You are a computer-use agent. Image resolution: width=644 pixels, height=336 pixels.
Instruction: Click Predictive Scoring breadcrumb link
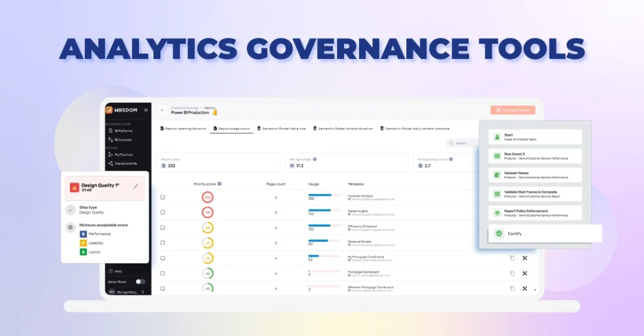point(184,108)
